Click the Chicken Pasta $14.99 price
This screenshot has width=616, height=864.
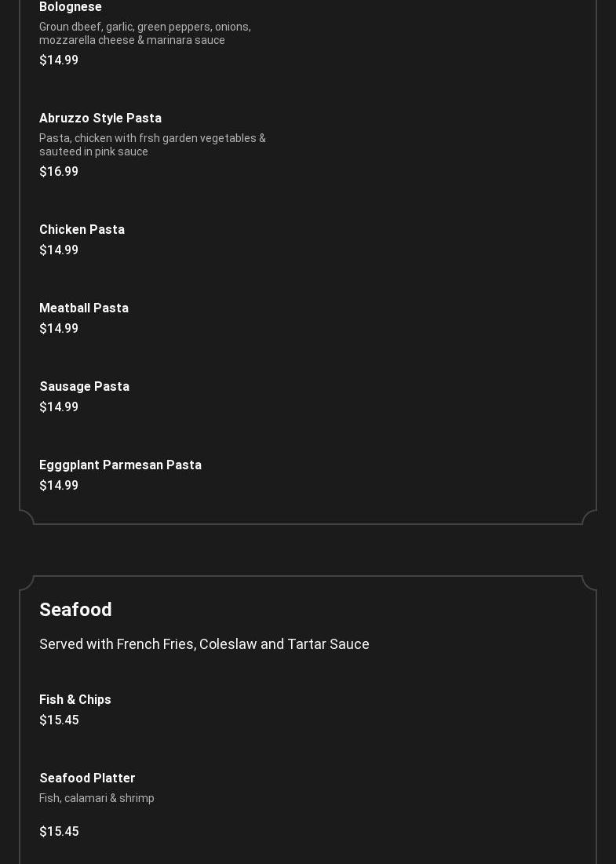[x=59, y=250]
